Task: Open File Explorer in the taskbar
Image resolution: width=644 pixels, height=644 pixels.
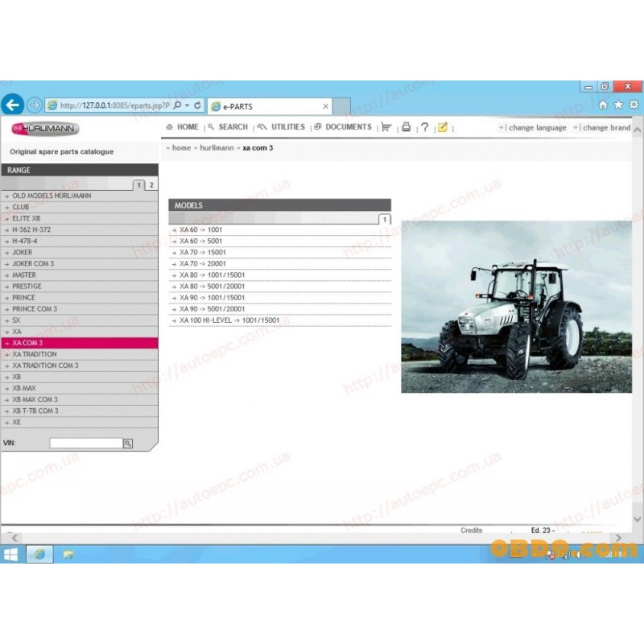Action: [x=68, y=555]
